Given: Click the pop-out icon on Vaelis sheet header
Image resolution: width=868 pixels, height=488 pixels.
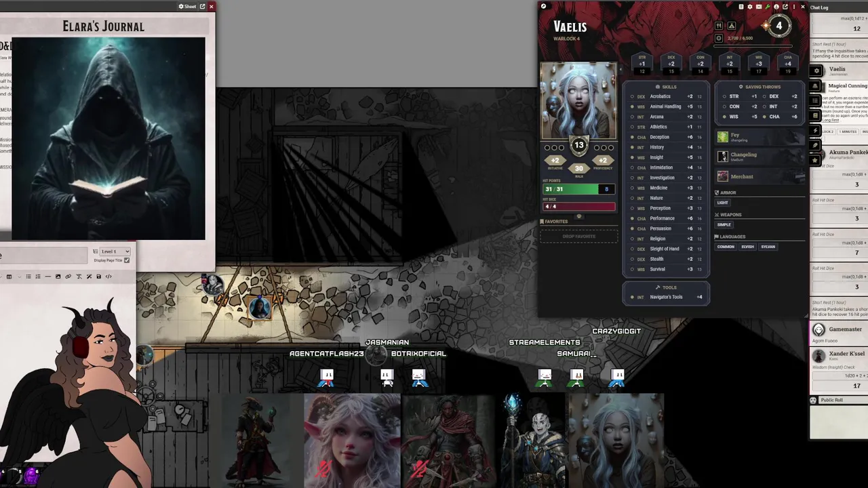Looking at the screenshot, I should [x=785, y=7].
